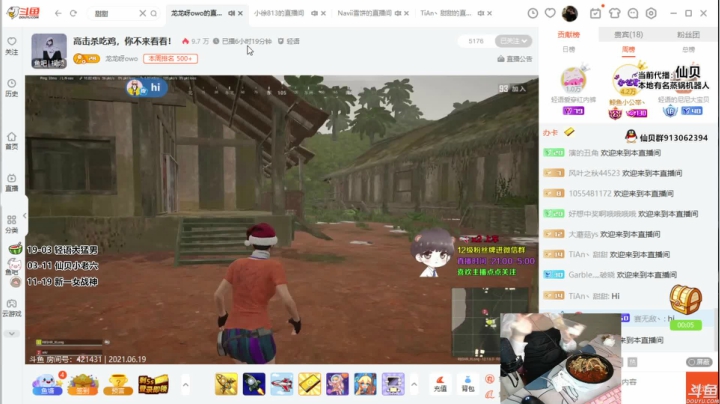The width and height of the screenshot is (720, 404).
Task: Open watch history clock icon in the top bar
Action: (533, 13)
